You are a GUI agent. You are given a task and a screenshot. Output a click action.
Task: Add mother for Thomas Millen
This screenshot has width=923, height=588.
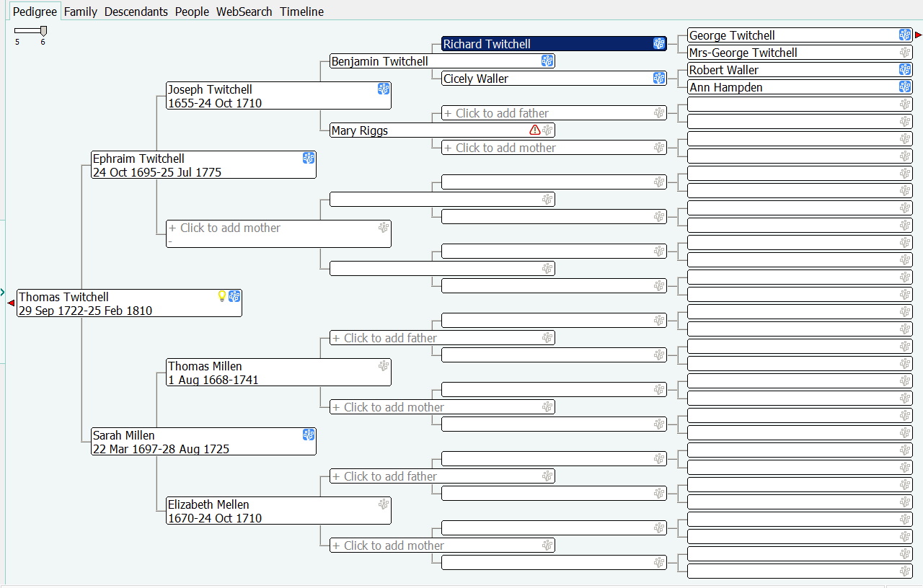(x=442, y=407)
